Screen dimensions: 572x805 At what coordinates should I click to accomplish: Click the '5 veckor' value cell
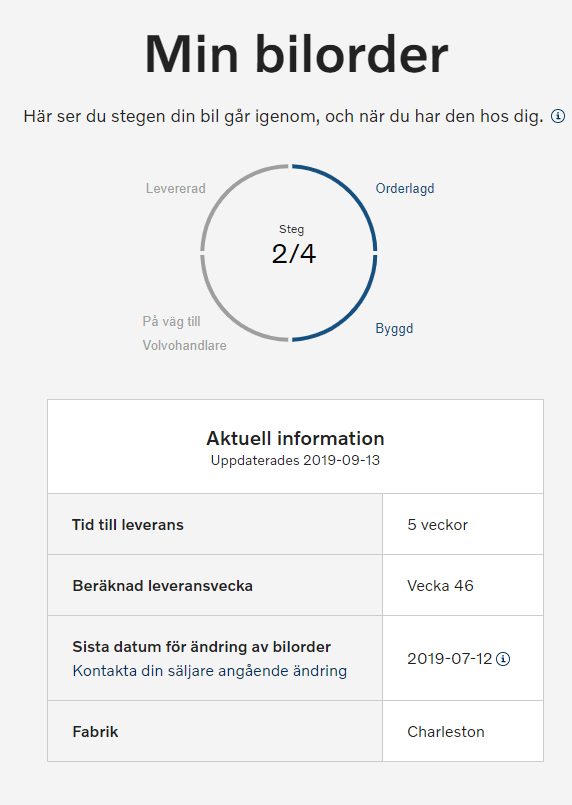tap(463, 524)
